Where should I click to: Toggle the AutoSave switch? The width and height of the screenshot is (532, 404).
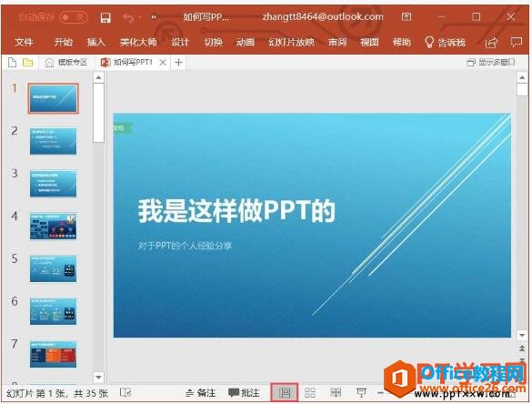click(74, 17)
